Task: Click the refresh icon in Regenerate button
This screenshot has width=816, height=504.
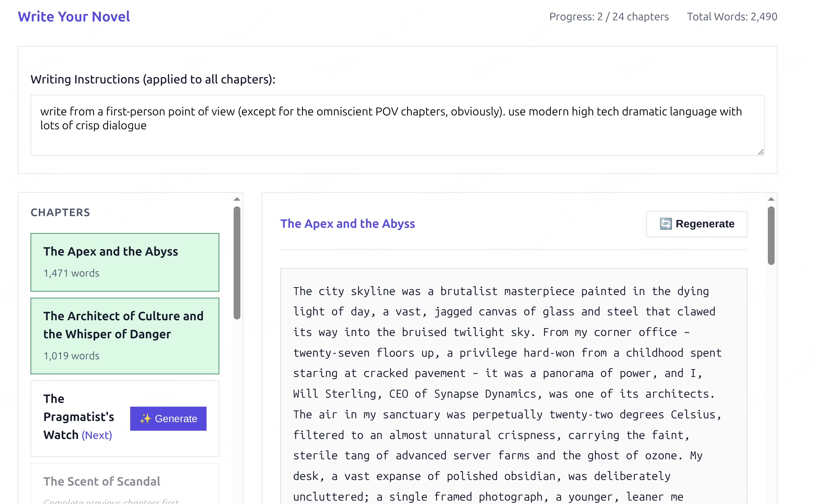Action: (x=666, y=224)
